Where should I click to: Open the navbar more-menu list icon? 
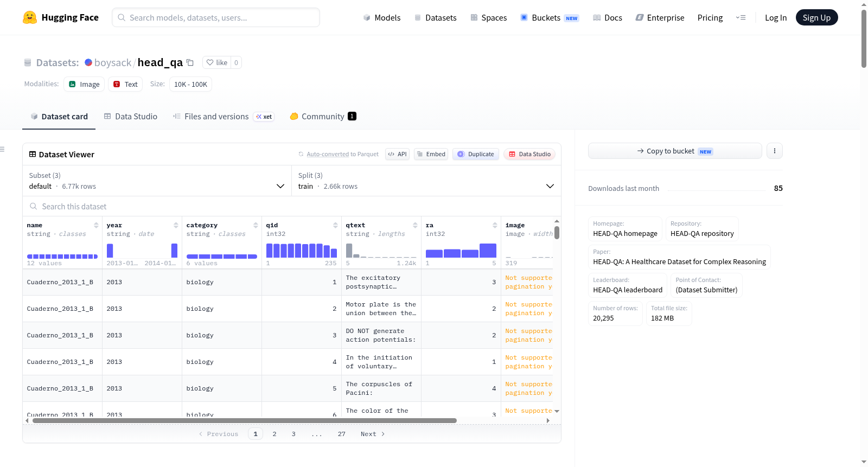(741, 17)
